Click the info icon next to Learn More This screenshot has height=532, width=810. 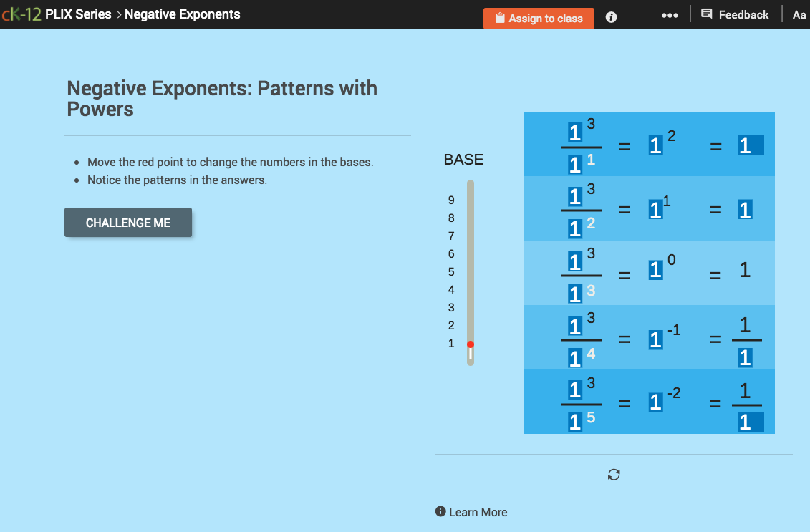[x=441, y=512]
